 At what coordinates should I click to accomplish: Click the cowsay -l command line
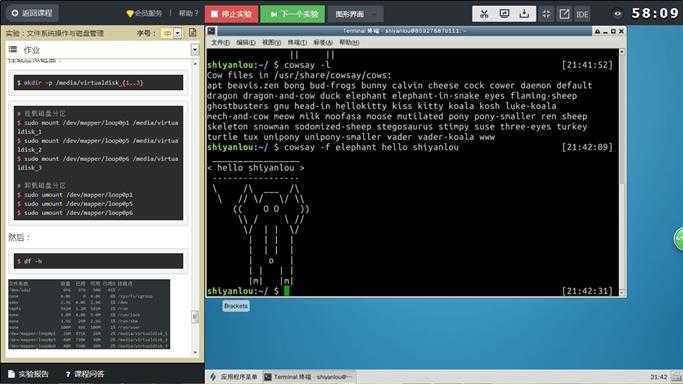pyautogui.click(x=307, y=65)
